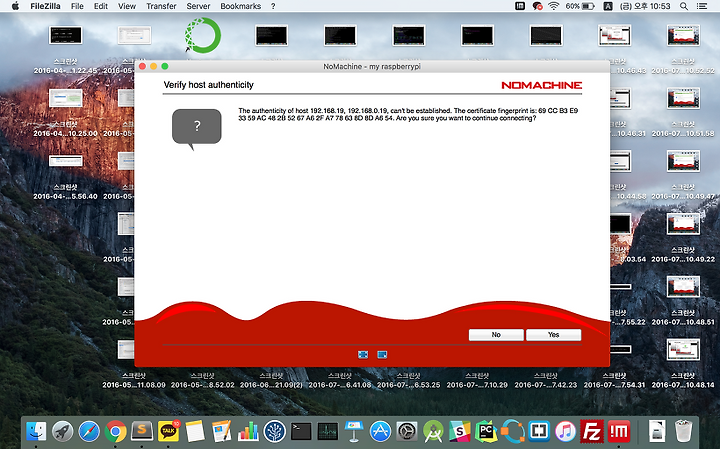Open the ? help menu
This screenshot has height=449, width=720.
pyautogui.click(x=273, y=6)
